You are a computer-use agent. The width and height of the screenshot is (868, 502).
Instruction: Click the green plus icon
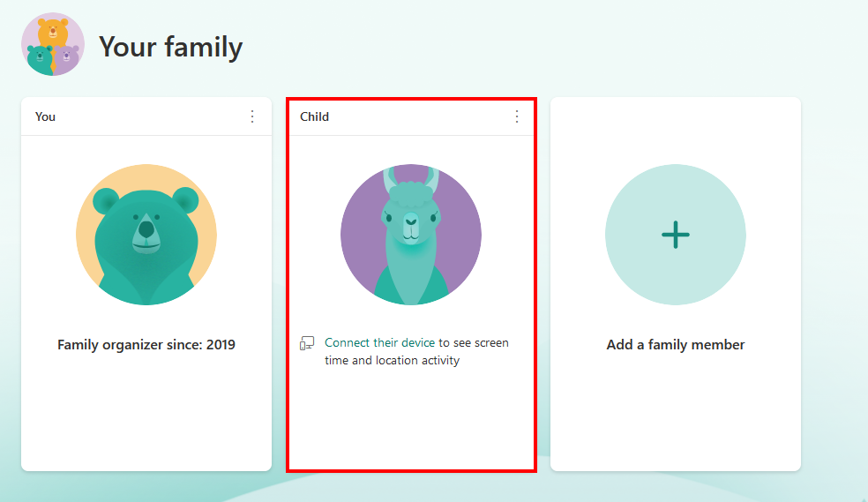tap(675, 235)
